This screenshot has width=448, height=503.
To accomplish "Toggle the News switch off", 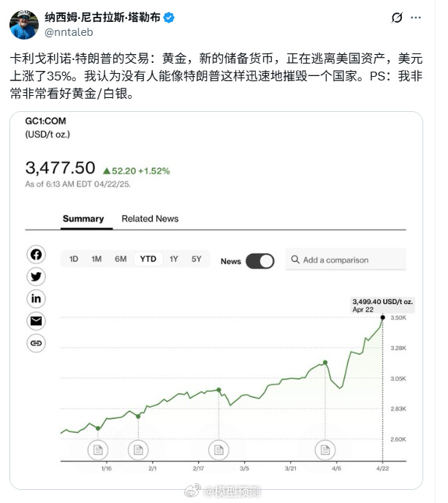I will (x=259, y=261).
